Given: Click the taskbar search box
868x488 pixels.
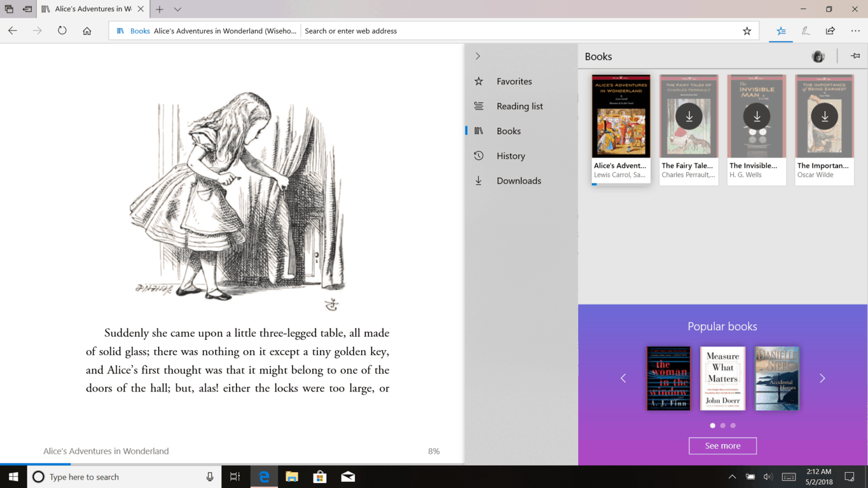Looking at the screenshot, I should click(x=124, y=477).
